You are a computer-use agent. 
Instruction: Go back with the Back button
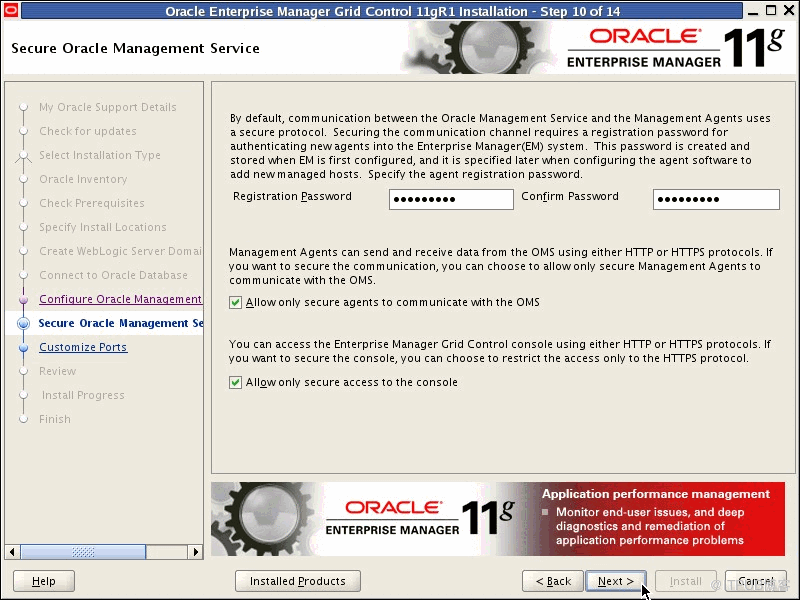553,581
